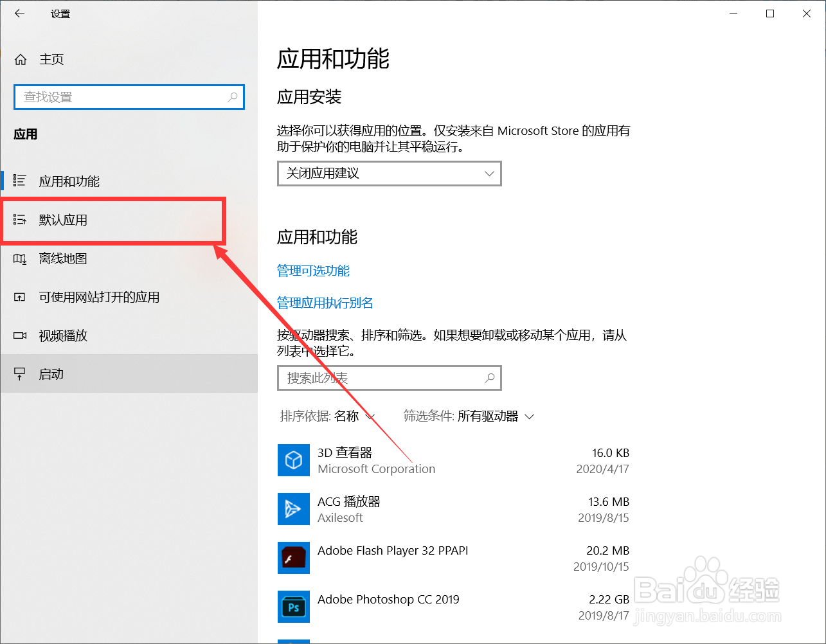Click the Axilesoft publisher text

click(x=340, y=518)
